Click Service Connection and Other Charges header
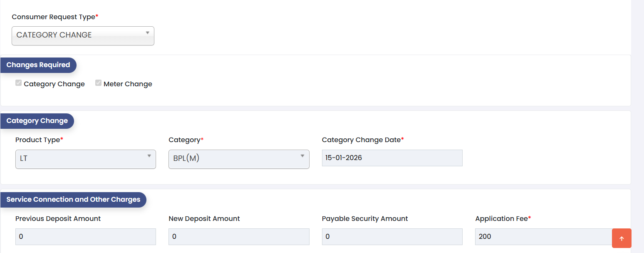The width and height of the screenshot is (644, 253). 73,200
